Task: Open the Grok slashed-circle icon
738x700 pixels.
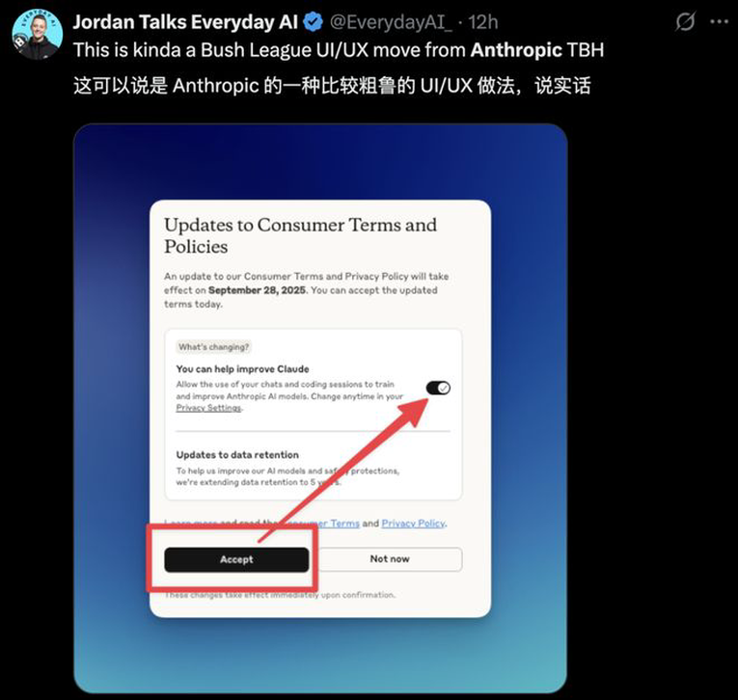Action: 685,21
